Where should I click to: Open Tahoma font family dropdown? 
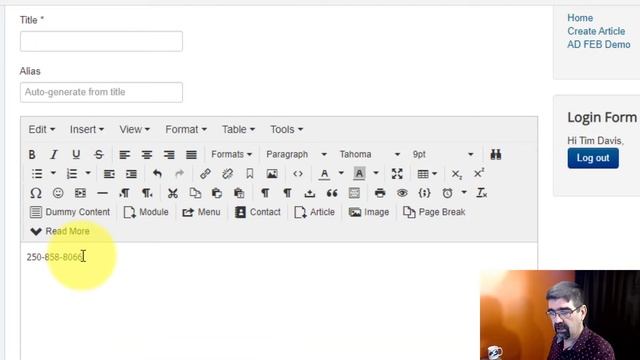(369, 154)
